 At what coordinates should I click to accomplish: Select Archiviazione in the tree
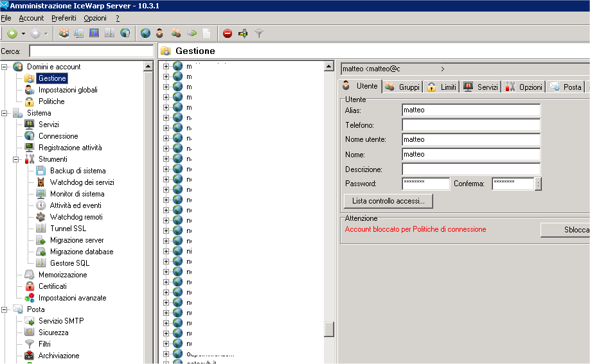pyautogui.click(x=58, y=356)
